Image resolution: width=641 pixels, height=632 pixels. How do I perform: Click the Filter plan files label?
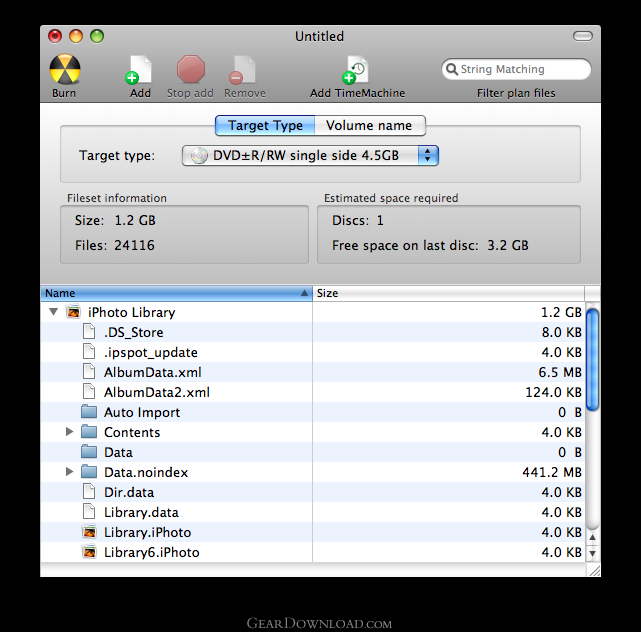516,93
